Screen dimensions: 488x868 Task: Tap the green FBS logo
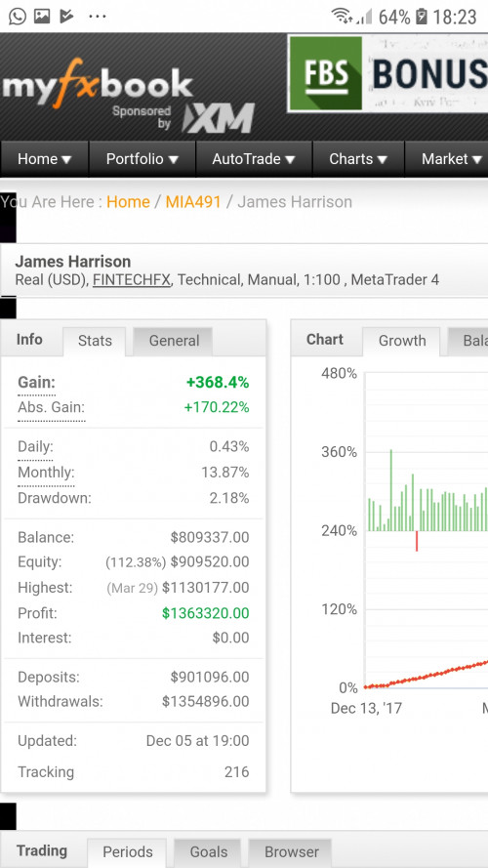click(326, 73)
